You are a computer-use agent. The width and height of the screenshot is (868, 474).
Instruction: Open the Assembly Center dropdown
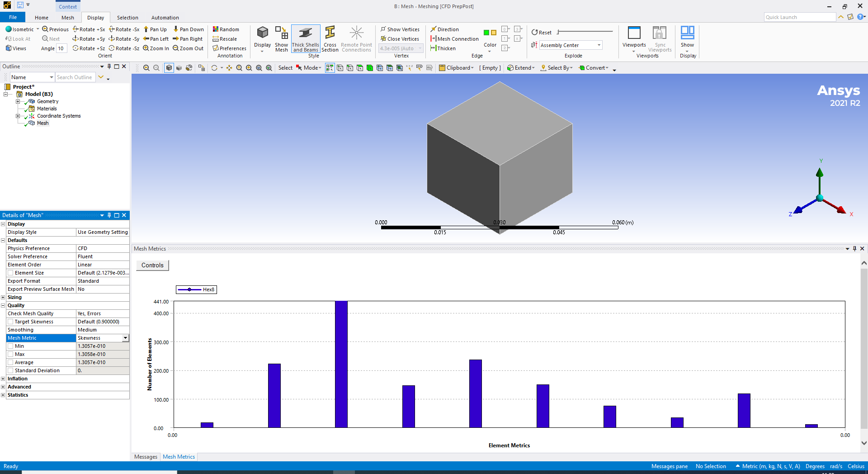coord(599,45)
